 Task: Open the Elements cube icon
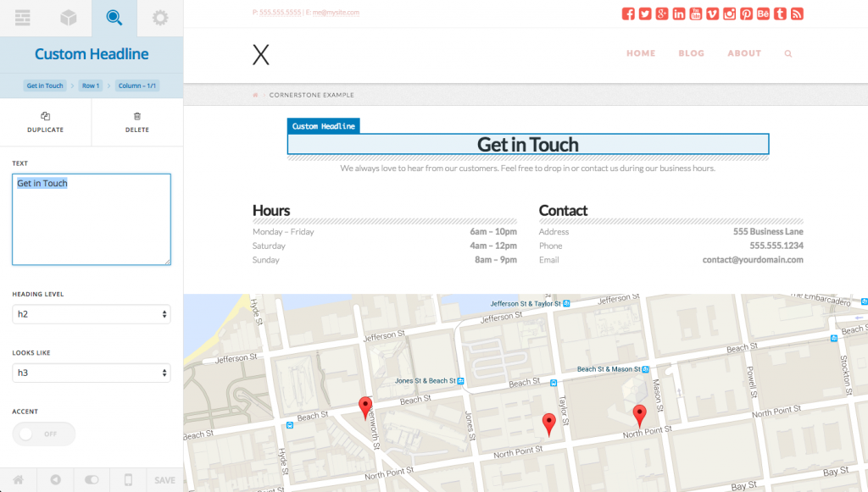point(69,18)
